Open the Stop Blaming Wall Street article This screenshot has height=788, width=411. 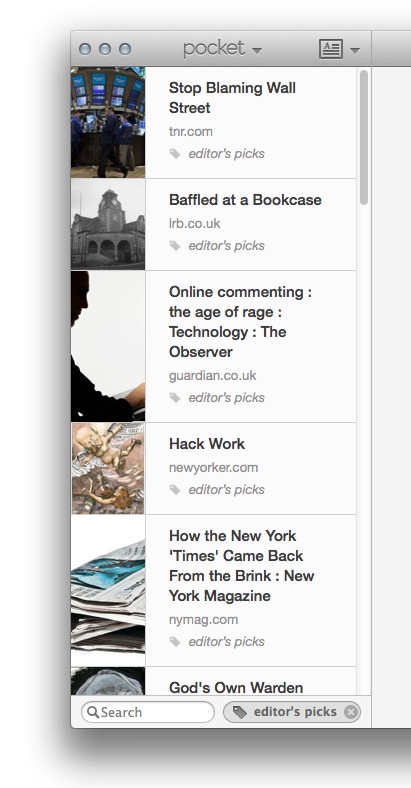(x=232, y=98)
